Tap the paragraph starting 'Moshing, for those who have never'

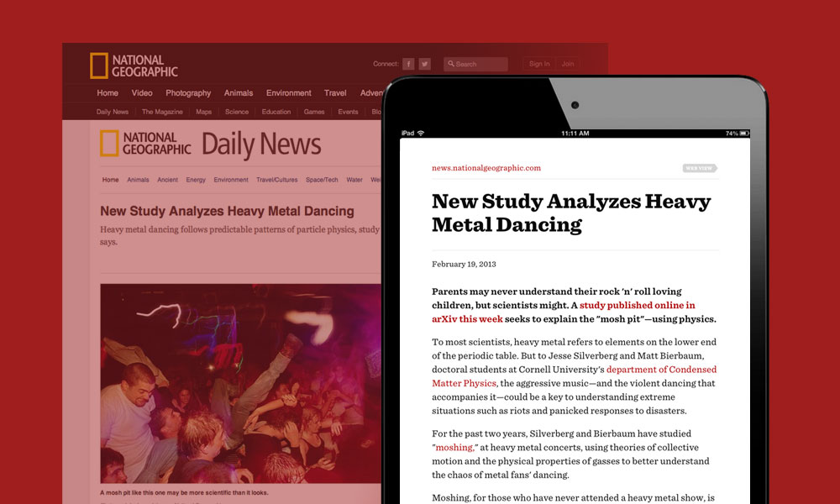point(573,498)
